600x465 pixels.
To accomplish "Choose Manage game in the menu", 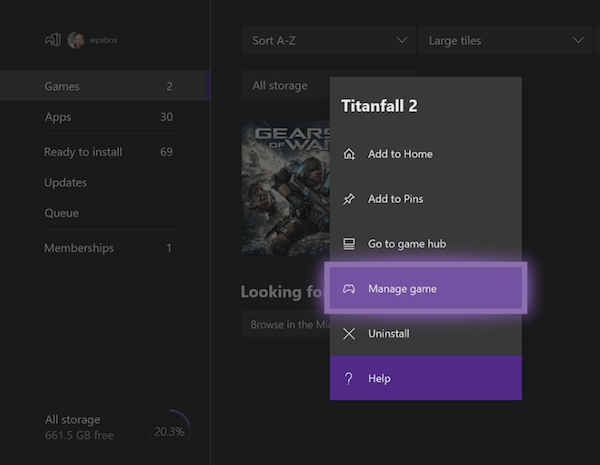I will point(426,288).
